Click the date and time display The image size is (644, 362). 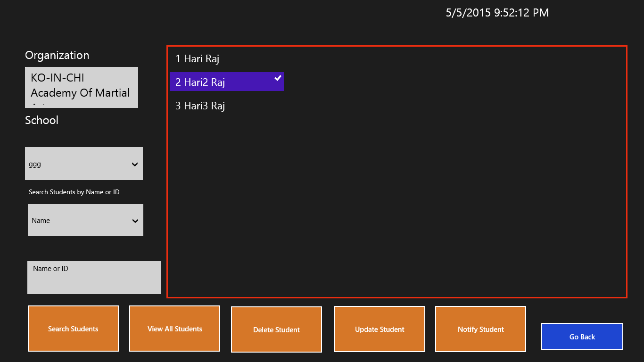497,13
